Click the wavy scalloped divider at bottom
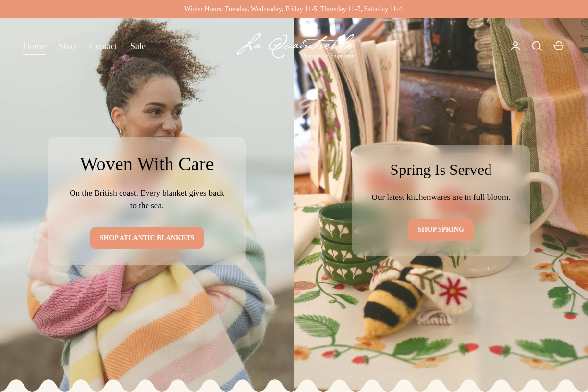The height and width of the screenshot is (392, 588). tap(294, 386)
